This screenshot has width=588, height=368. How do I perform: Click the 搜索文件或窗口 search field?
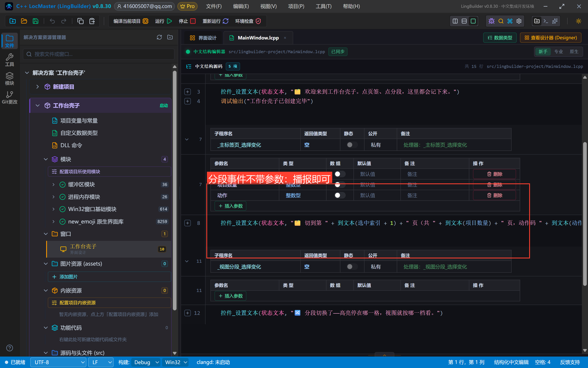[x=98, y=54]
